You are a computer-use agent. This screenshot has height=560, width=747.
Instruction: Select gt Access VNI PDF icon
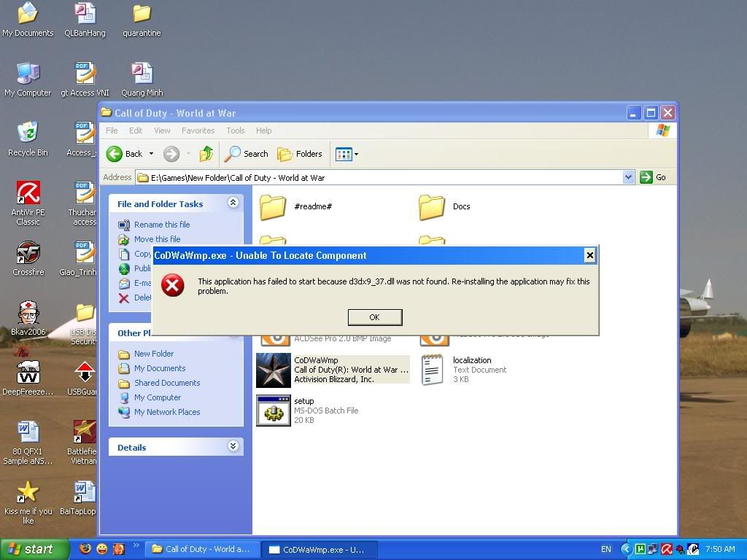point(85,80)
